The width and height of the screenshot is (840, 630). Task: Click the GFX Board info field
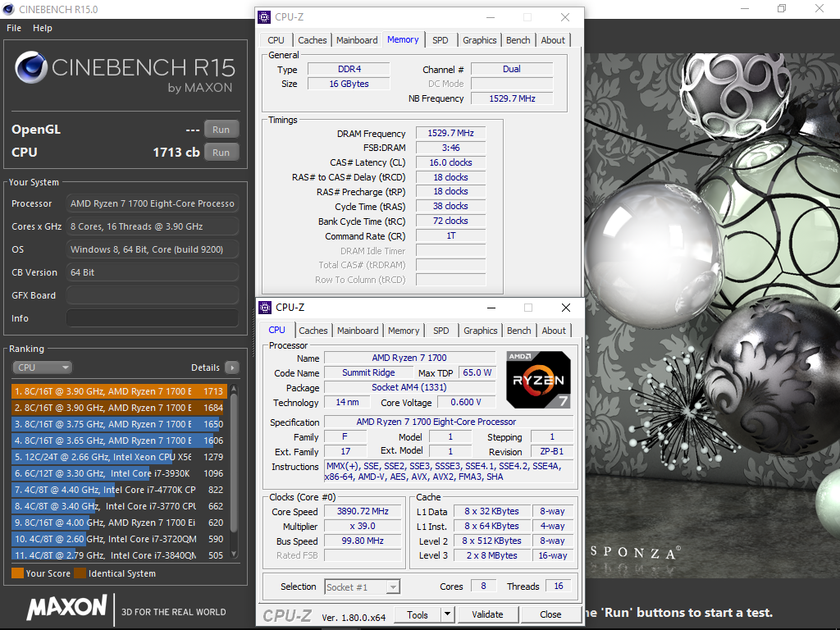(153, 295)
